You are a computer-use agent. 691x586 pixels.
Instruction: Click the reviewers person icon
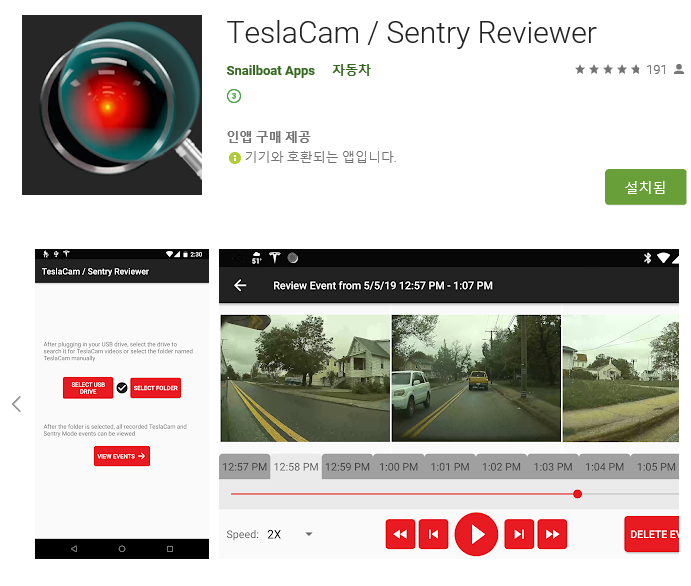[679, 69]
